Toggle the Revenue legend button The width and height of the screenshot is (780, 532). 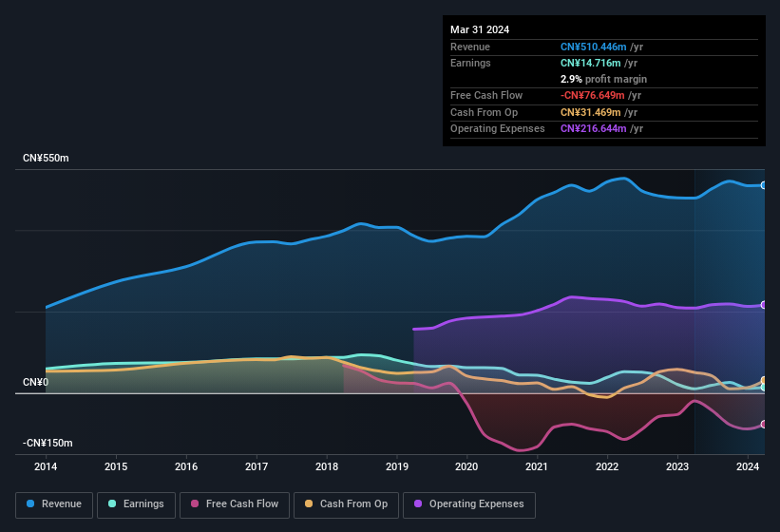54,504
